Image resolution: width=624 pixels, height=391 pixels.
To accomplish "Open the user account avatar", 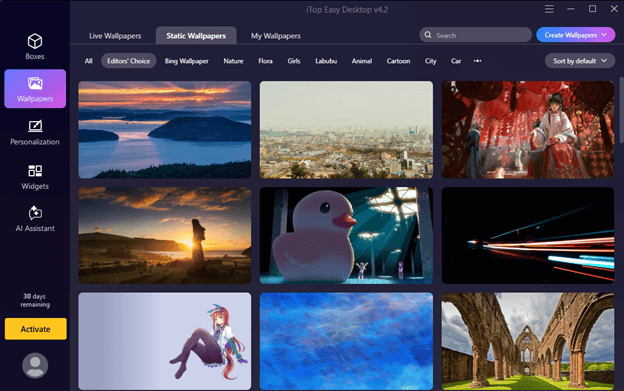I will [35, 365].
